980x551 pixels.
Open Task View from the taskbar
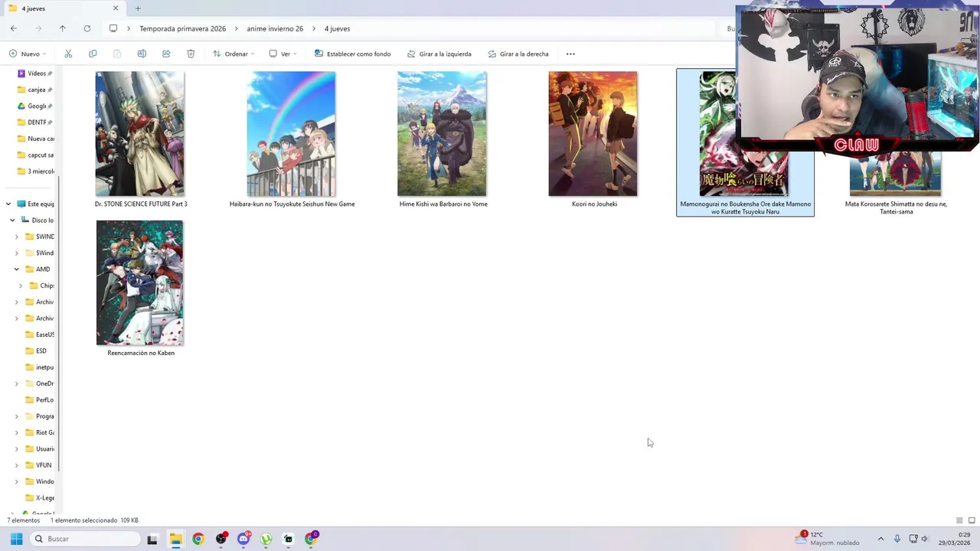152,539
